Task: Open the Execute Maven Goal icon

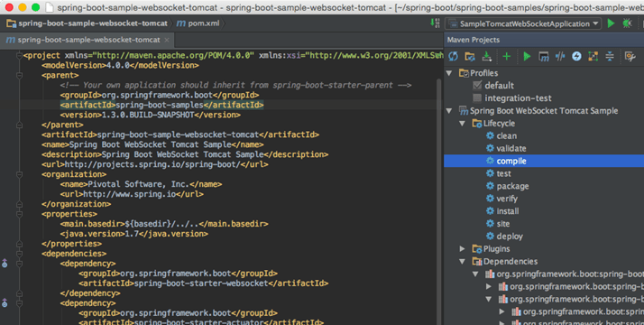Action: [543, 56]
